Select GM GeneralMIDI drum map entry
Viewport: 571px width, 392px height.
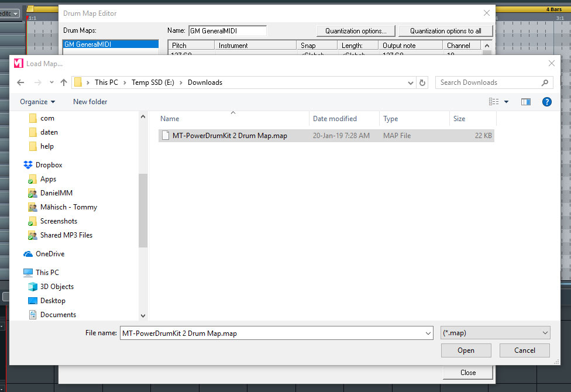[x=111, y=44]
